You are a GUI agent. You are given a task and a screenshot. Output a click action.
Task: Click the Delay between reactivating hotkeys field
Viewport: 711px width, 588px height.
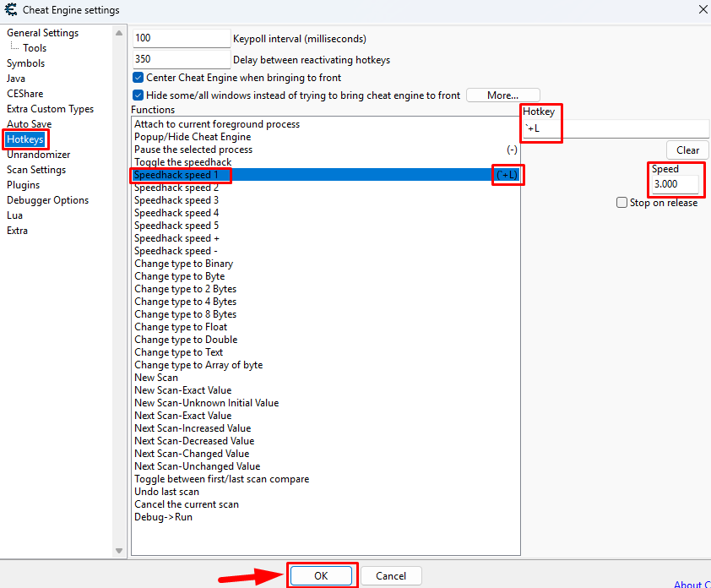(182, 59)
